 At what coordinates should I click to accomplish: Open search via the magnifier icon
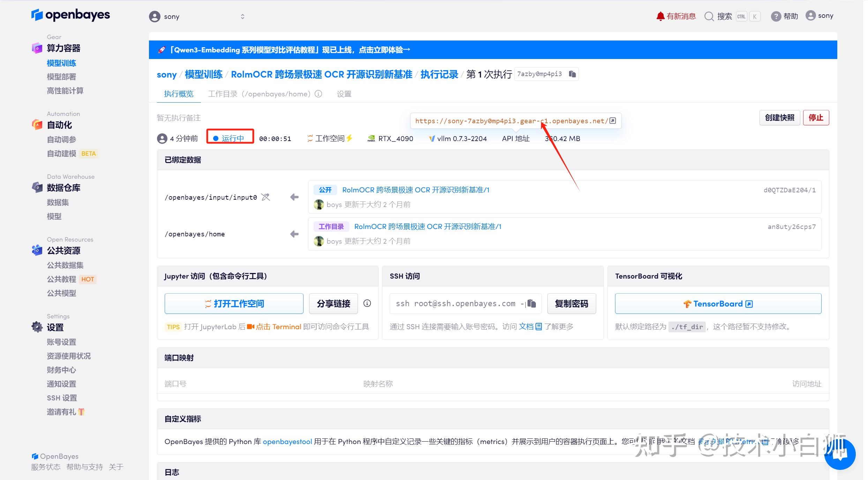[709, 16]
